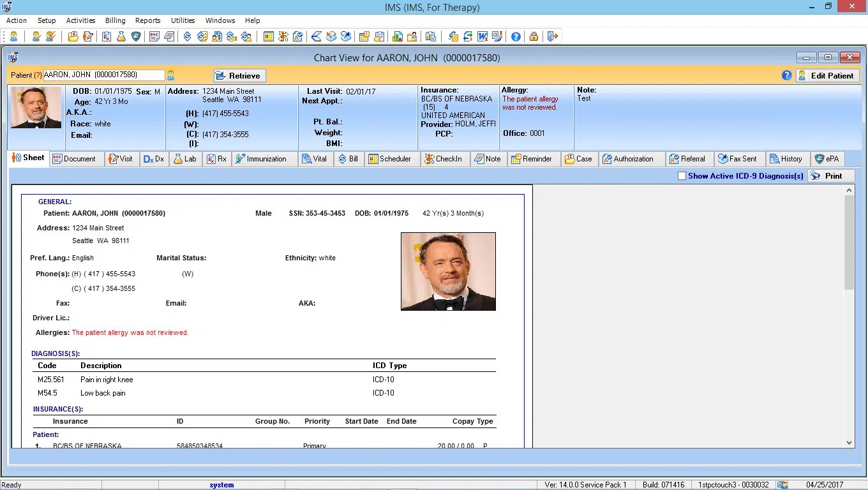Switch to the Visit tab
The height and width of the screenshot is (490, 868).
click(x=121, y=159)
